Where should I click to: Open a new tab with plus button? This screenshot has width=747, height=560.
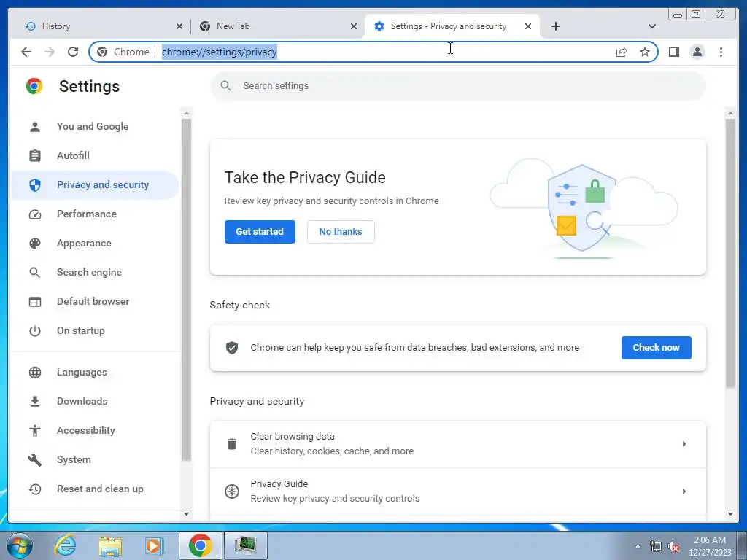[x=555, y=26]
